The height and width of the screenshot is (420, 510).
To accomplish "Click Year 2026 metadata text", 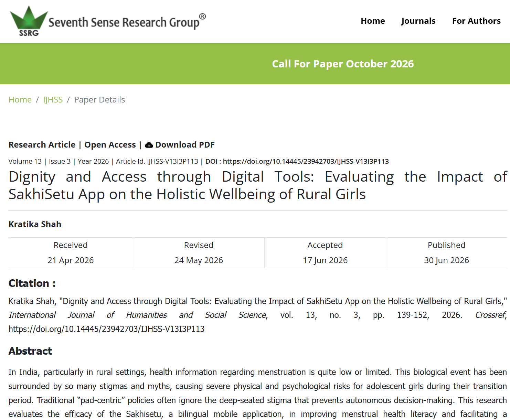I will (93, 161).
